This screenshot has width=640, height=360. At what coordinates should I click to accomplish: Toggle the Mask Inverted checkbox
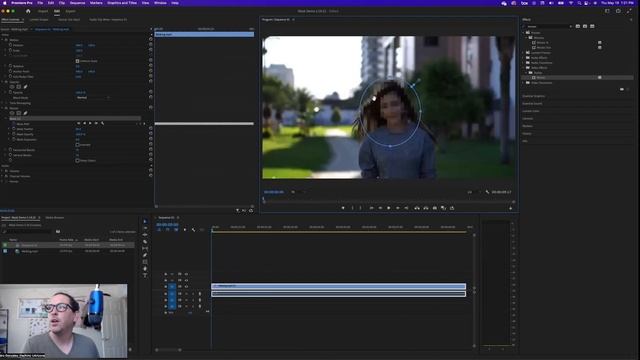[x=78, y=144]
